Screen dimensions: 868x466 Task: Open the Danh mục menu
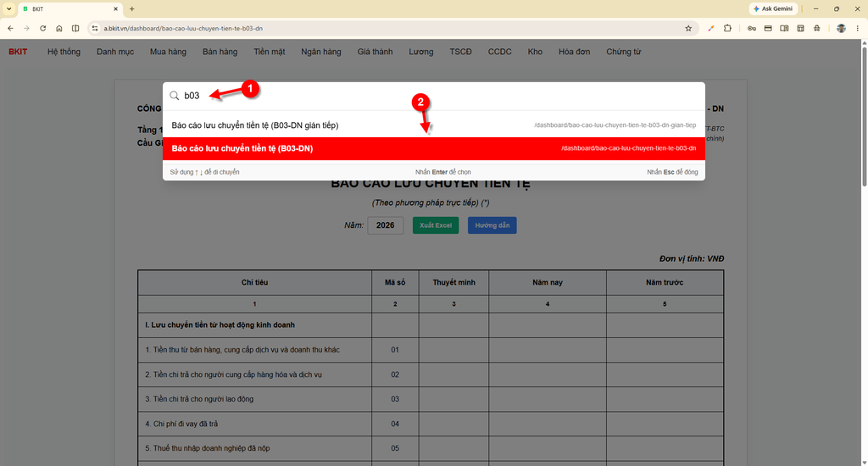[115, 52]
